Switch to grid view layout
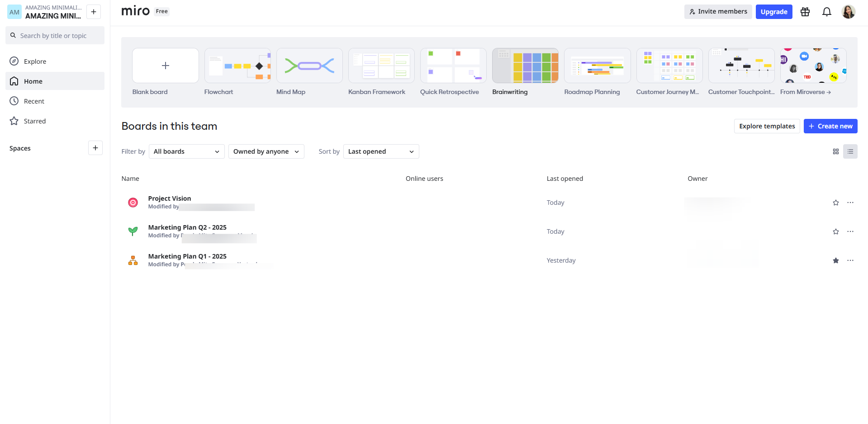This screenshot has height=424, width=868. (x=835, y=151)
